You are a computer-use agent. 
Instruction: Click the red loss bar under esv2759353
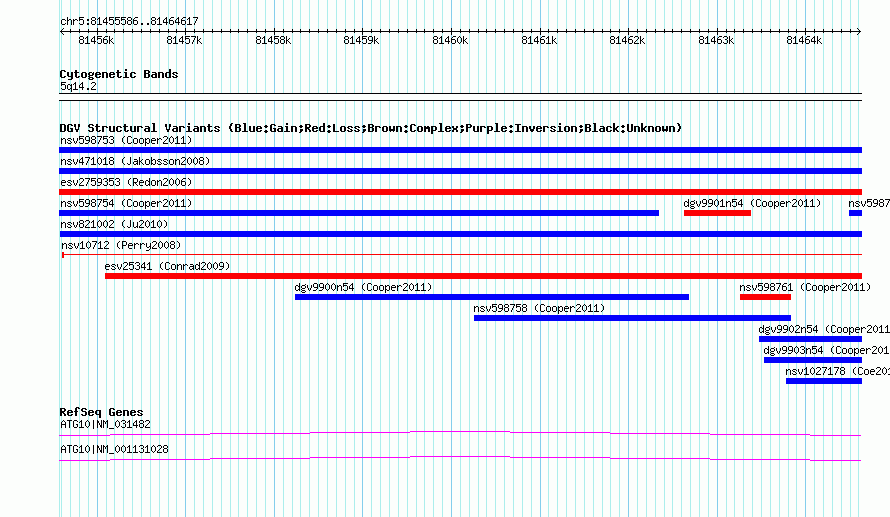tap(460, 192)
